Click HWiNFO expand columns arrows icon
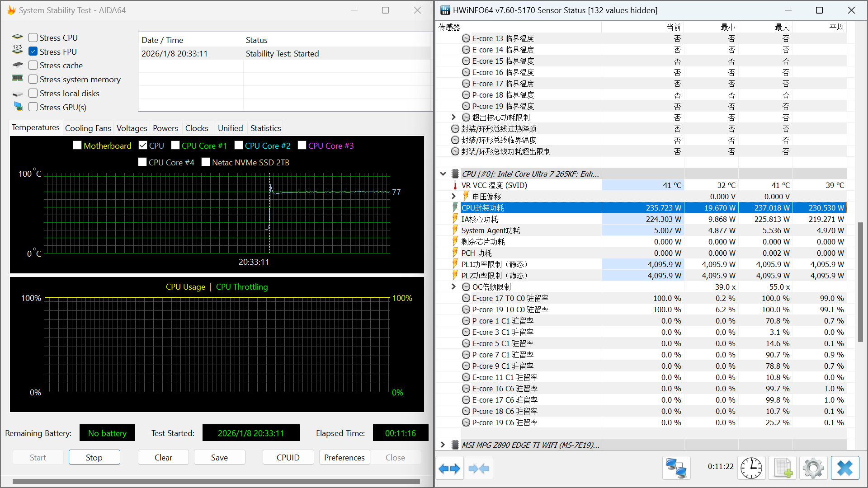This screenshot has height=488, width=868. click(x=449, y=469)
